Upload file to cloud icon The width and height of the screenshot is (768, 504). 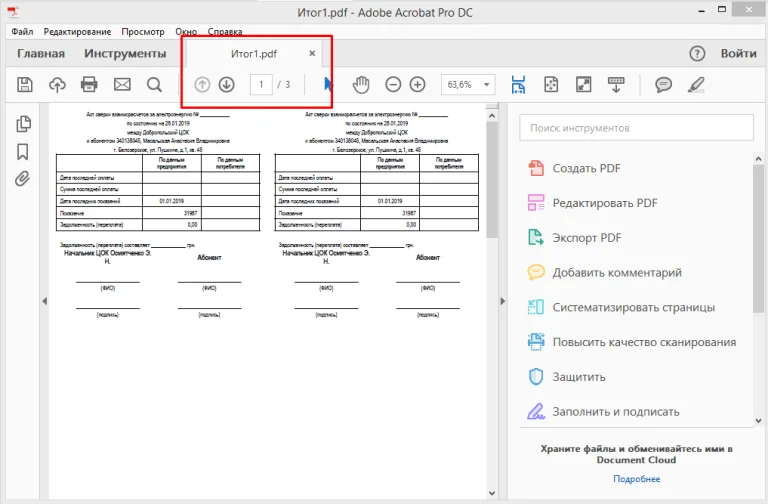[x=57, y=85]
